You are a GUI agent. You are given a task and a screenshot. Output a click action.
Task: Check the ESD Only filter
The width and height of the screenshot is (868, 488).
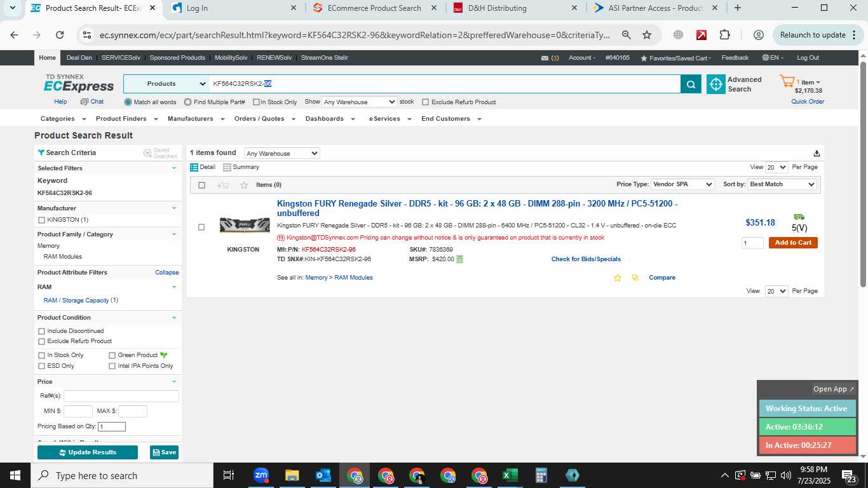(x=42, y=366)
